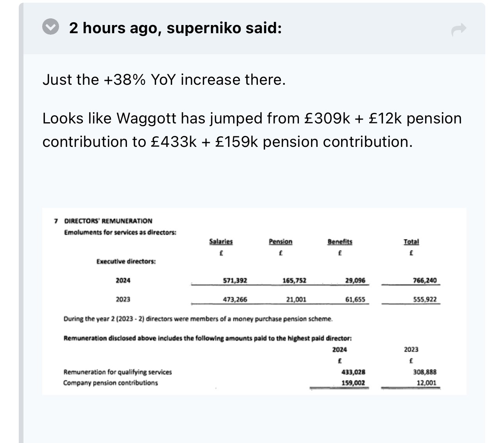Screen dimensions: 504x443
Task: Click the 308,888 figure for 2023
Action: pyautogui.click(x=425, y=372)
